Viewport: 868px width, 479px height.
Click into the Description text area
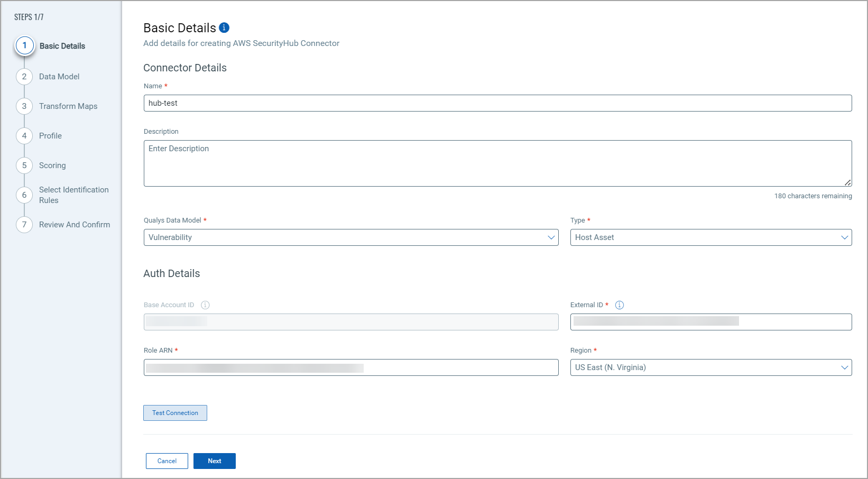tap(497, 163)
